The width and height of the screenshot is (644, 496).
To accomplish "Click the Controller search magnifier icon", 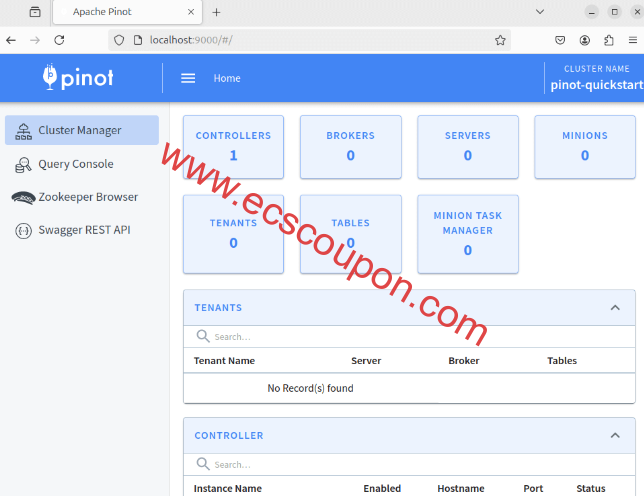I will point(203,464).
